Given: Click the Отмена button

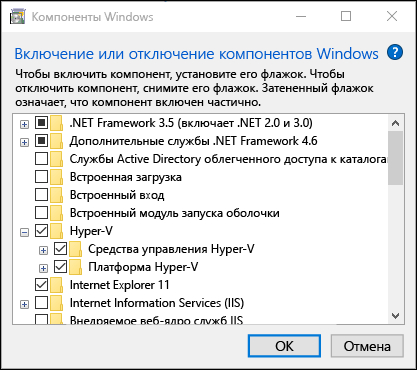Looking at the screenshot, I should point(367,346).
